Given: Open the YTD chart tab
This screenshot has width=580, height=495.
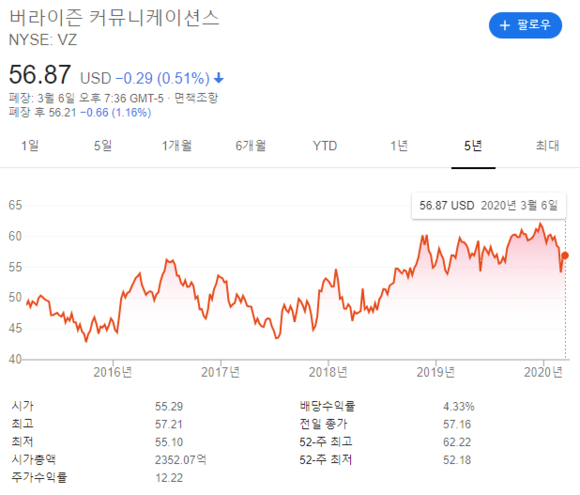Looking at the screenshot, I should tap(325, 146).
